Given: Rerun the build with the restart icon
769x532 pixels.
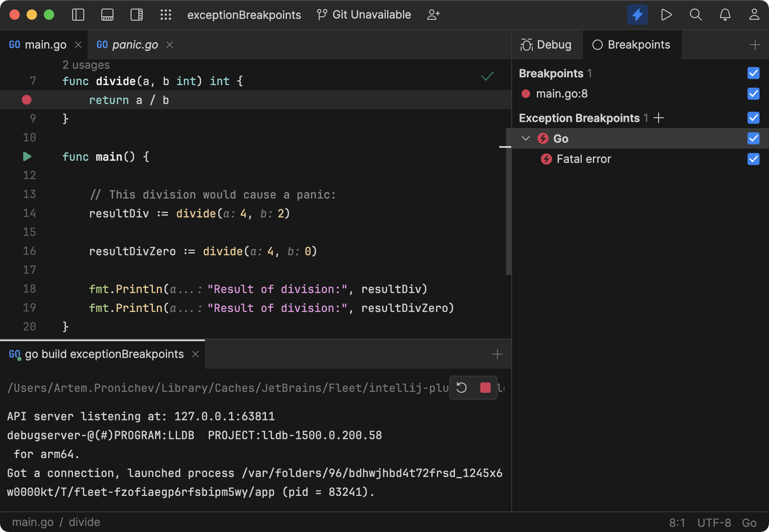Looking at the screenshot, I should pos(461,388).
